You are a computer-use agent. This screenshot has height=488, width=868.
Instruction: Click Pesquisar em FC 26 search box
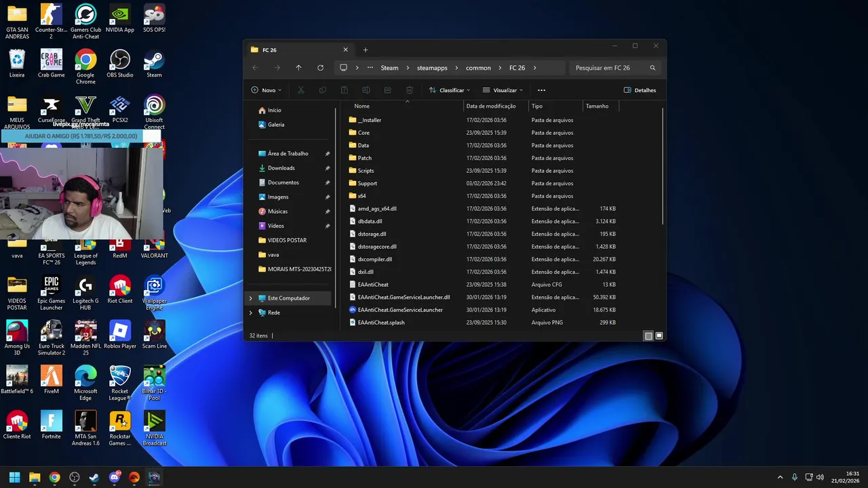(615, 68)
